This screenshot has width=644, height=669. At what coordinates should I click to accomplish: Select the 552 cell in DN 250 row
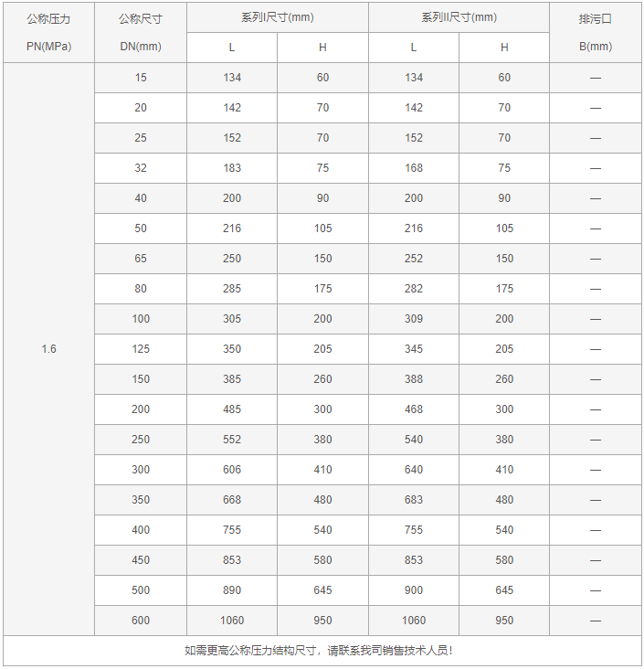pyautogui.click(x=232, y=440)
